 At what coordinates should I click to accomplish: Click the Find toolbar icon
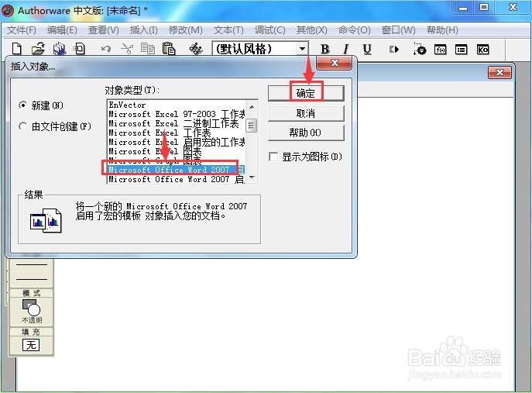click(x=196, y=49)
